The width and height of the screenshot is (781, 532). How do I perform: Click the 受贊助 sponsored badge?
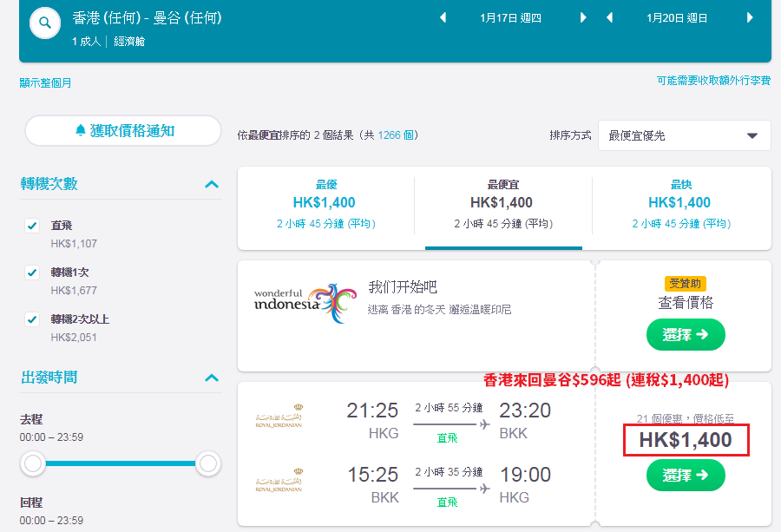pyautogui.click(x=686, y=284)
